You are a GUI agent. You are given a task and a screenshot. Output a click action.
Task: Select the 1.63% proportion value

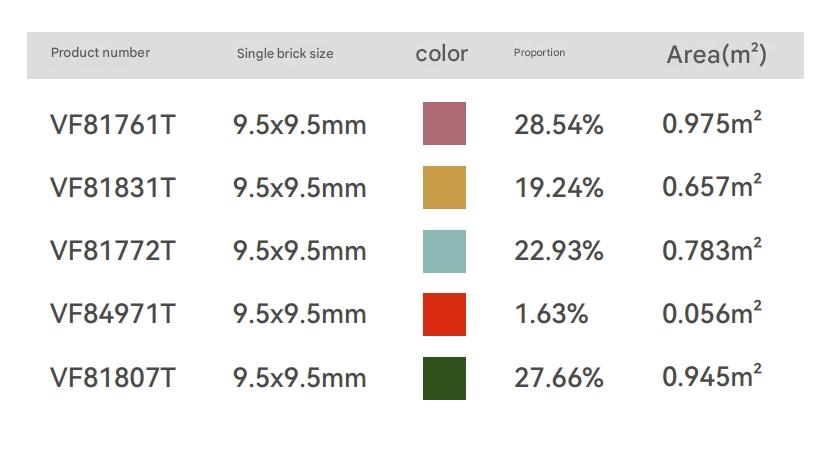coord(551,315)
